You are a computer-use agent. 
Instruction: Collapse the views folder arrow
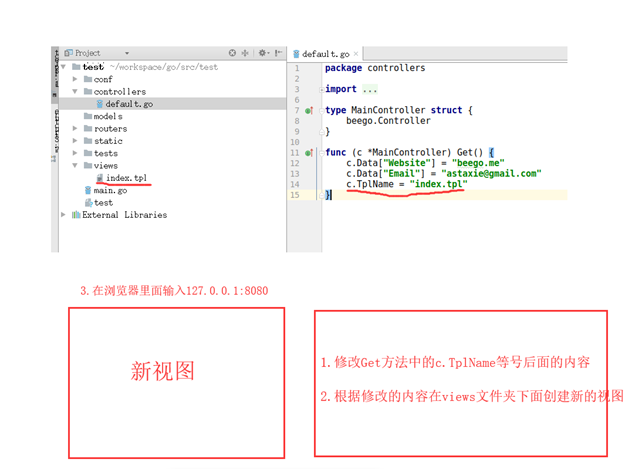75,165
